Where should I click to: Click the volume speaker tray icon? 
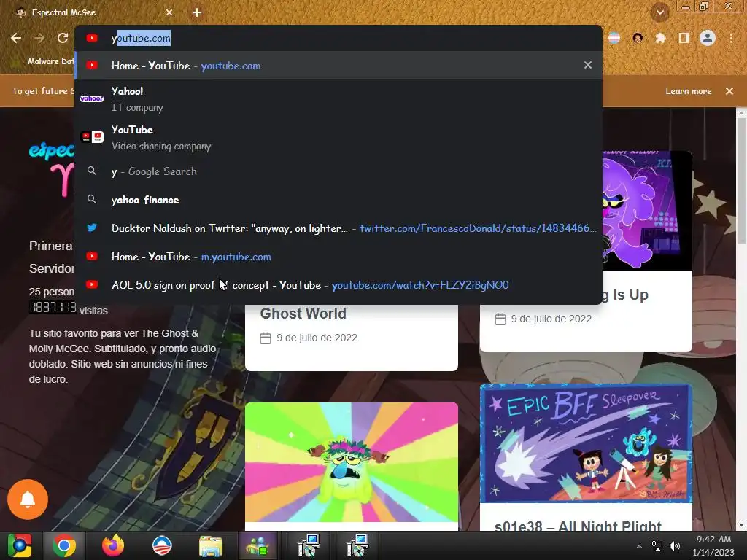coord(674,546)
